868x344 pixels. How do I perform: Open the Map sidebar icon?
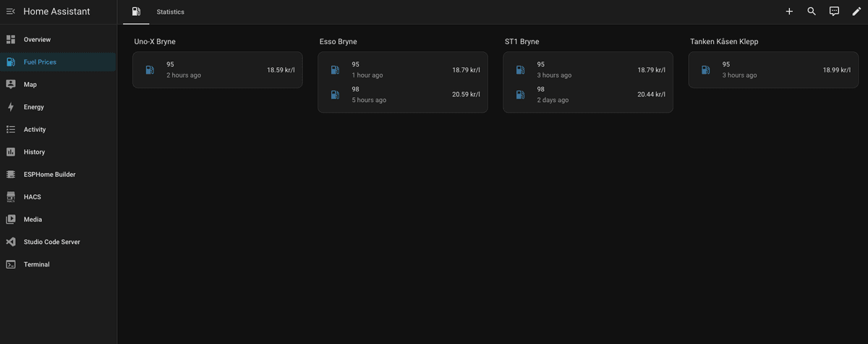(11, 84)
